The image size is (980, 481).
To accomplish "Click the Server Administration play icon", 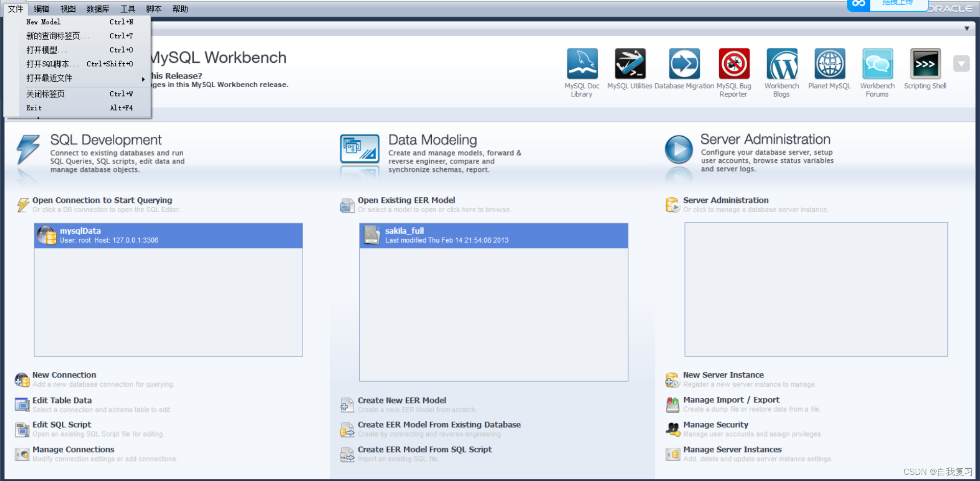I will (x=679, y=149).
